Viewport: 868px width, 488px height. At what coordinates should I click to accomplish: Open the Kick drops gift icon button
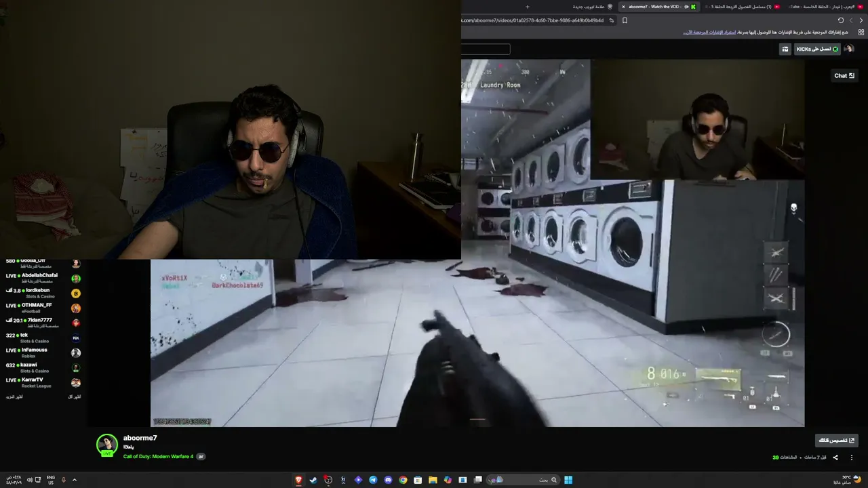tap(785, 49)
